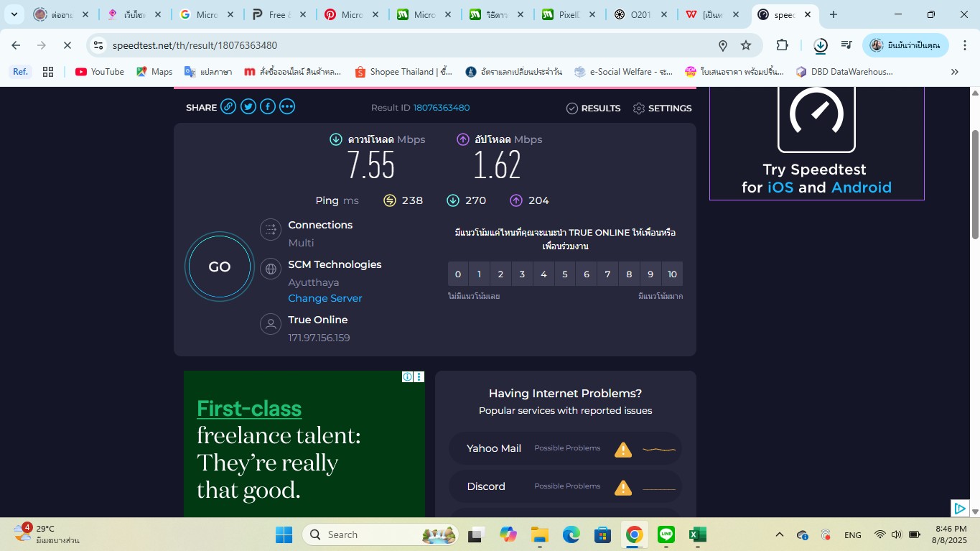Click Discord warning triangle icon
Viewport: 980px width, 551px height.
pyautogui.click(x=623, y=488)
